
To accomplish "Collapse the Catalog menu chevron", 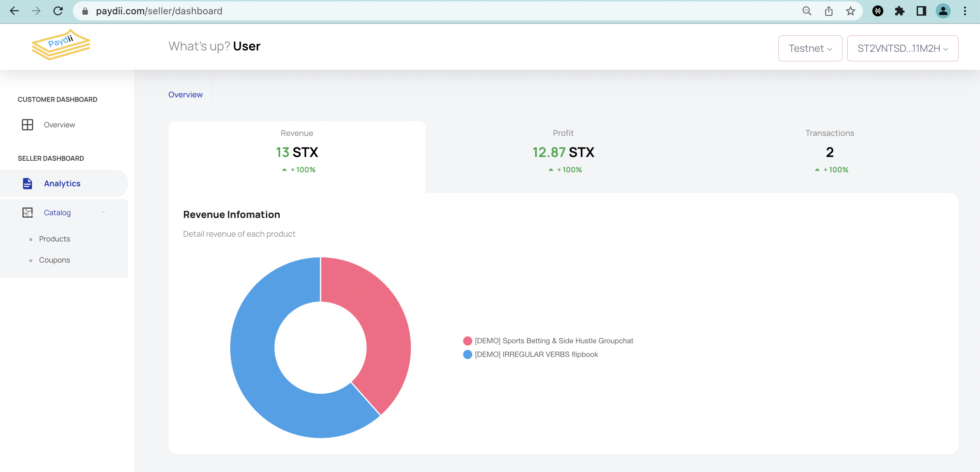I will 103,213.
